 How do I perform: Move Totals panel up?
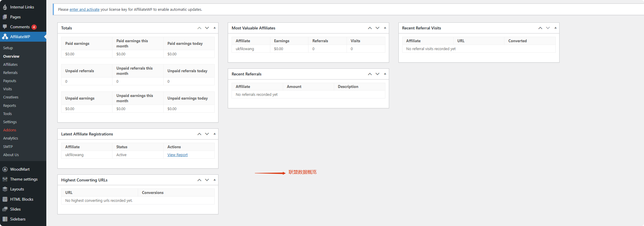point(199,28)
